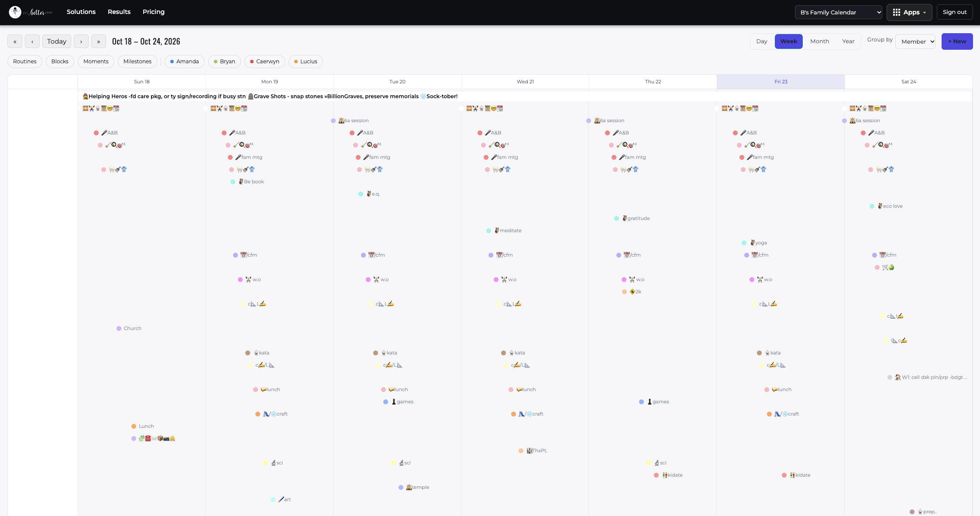Open Thursday's sci event
The width and height of the screenshot is (980, 516).
[657, 463]
